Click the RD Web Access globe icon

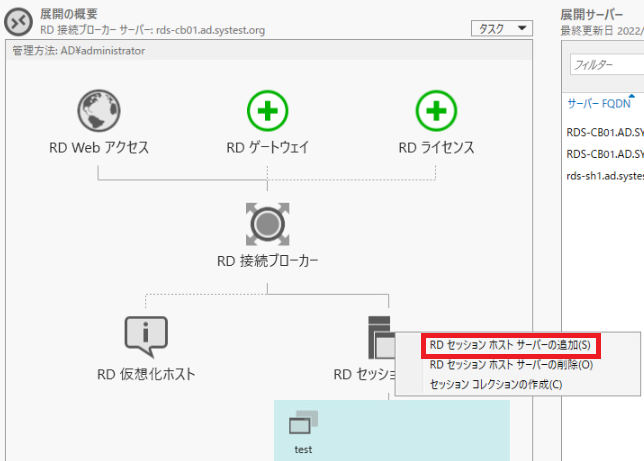(x=99, y=111)
